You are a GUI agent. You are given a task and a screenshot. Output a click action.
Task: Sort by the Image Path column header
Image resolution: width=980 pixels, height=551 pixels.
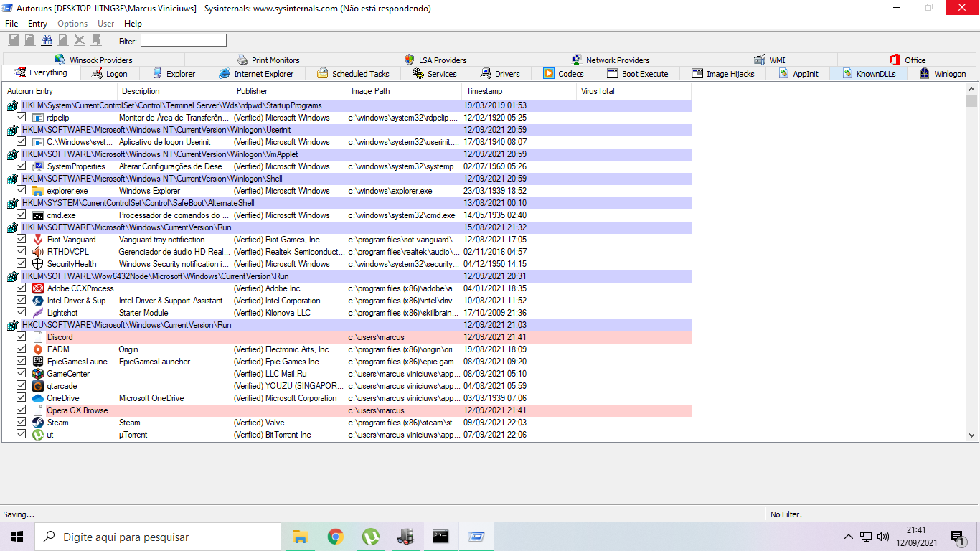[x=405, y=91]
